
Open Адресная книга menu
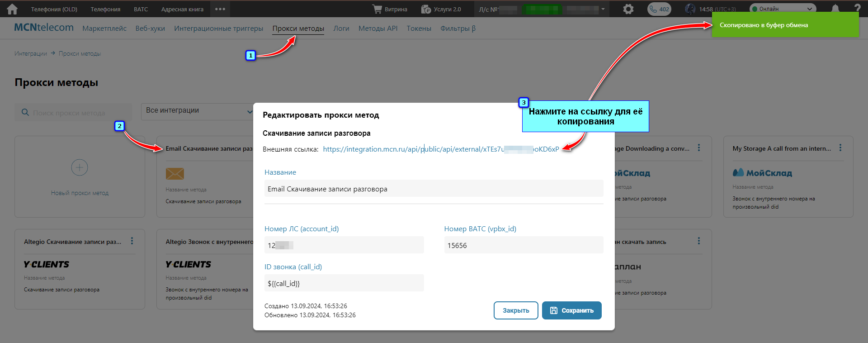tap(182, 9)
